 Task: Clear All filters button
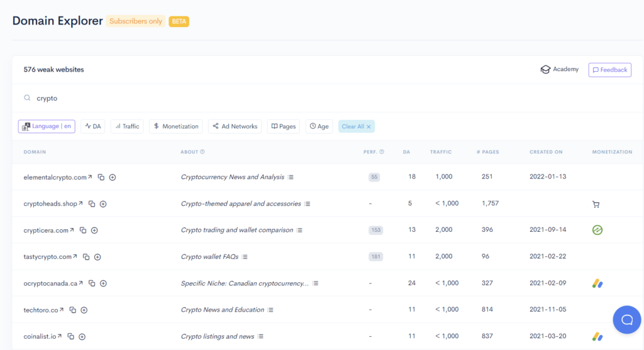356,126
